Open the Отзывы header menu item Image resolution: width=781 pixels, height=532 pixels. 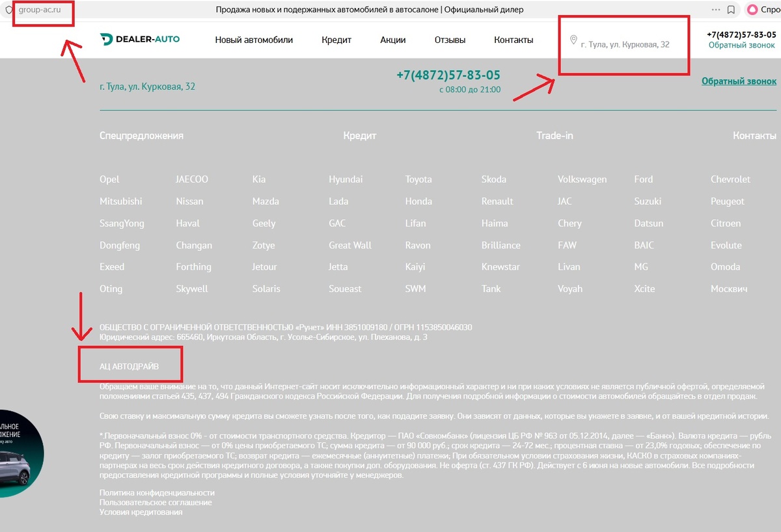450,40
